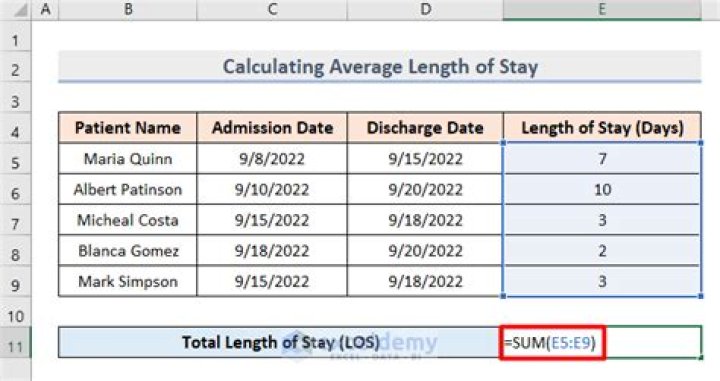Click the 'Total Length of Stay (LOS)' cell

(281, 342)
